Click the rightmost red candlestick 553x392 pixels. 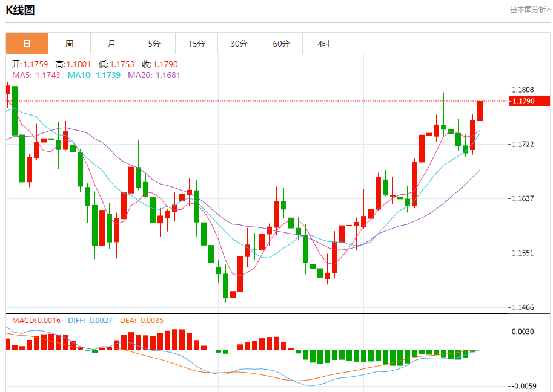480,111
